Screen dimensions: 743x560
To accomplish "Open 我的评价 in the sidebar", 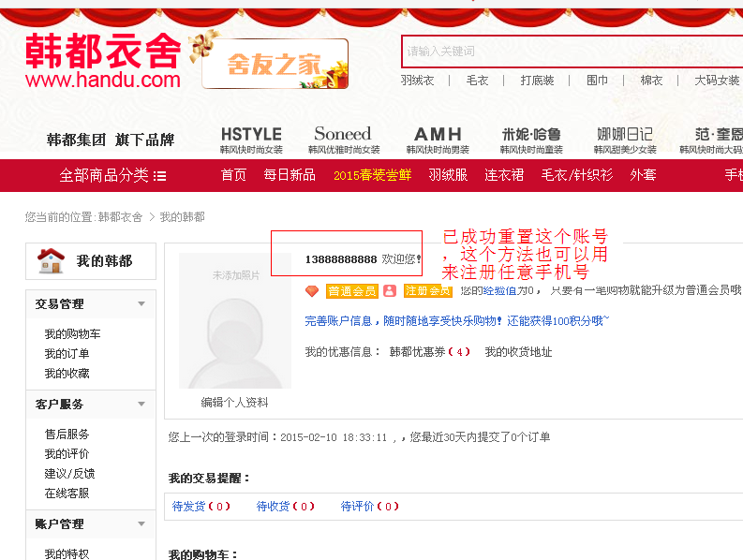I will pos(67,454).
